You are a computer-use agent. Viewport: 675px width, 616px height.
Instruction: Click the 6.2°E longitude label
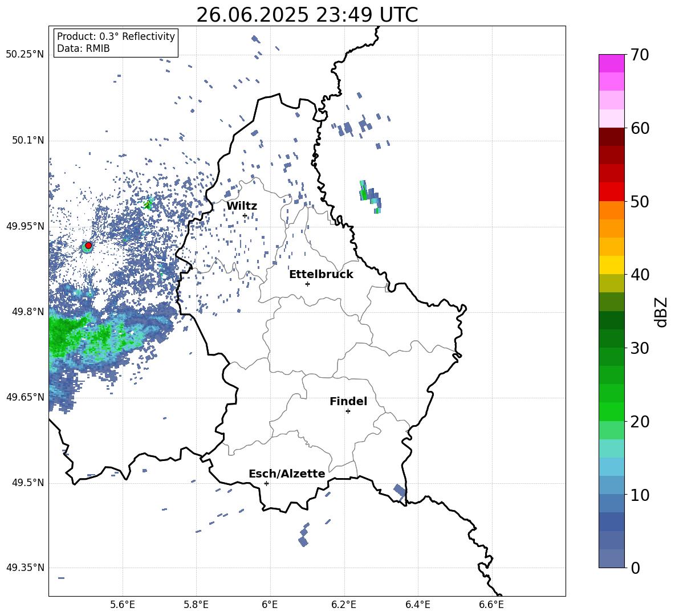(344, 605)
